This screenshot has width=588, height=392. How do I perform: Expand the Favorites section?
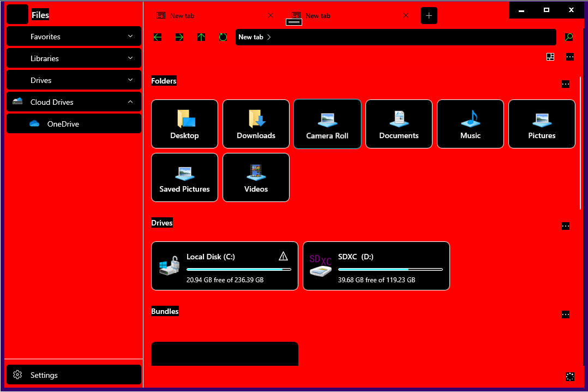74,37
